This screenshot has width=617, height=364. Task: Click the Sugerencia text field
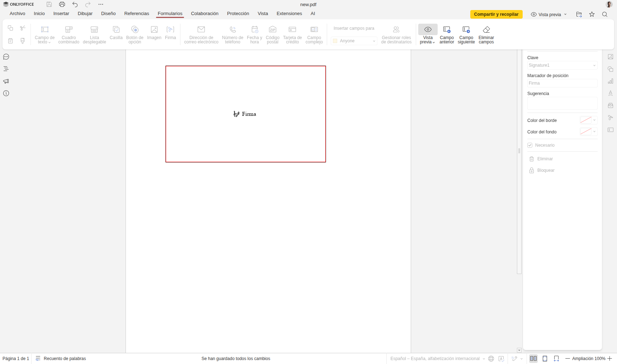pyautogui.click(x=562, y=103)
